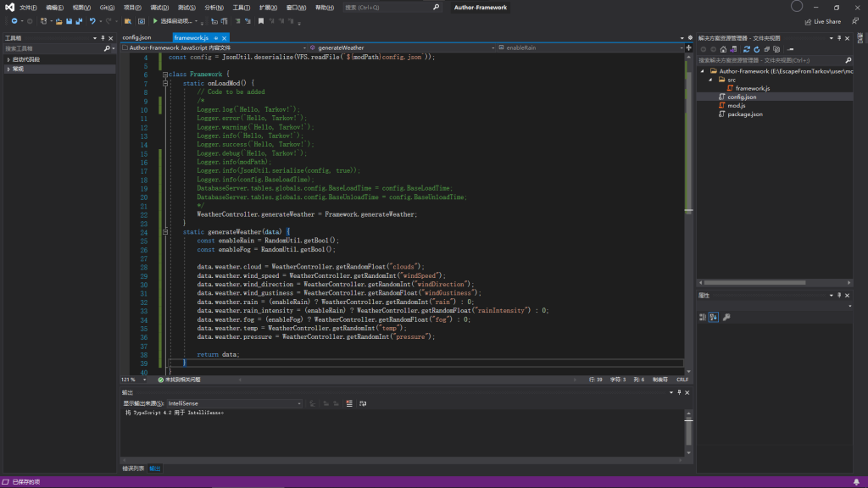Viewport: 868px width, 488px height.
Task: Expand the second toolbox group
Action: tap(8, 69)
